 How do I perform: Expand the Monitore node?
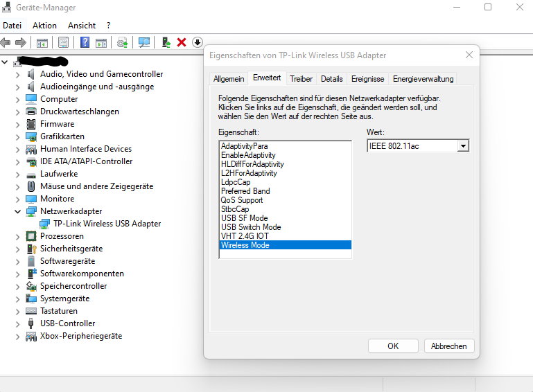click(18, 199)
